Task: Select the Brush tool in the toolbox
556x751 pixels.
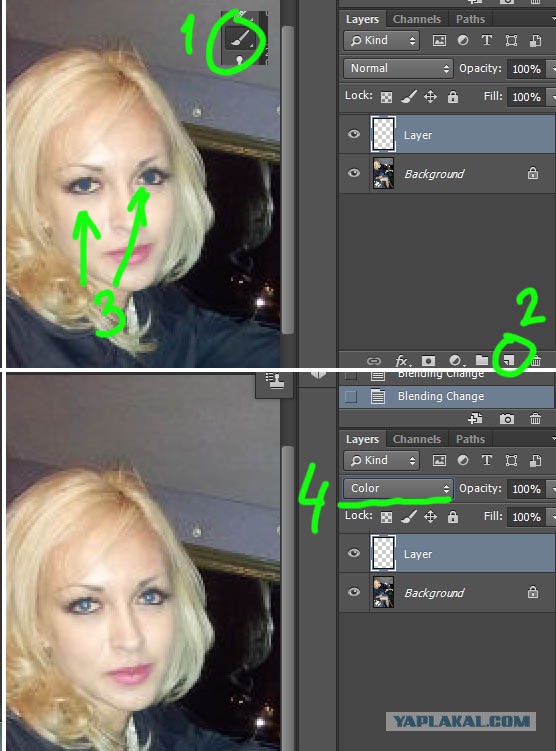Action: [x=239, y=38]
